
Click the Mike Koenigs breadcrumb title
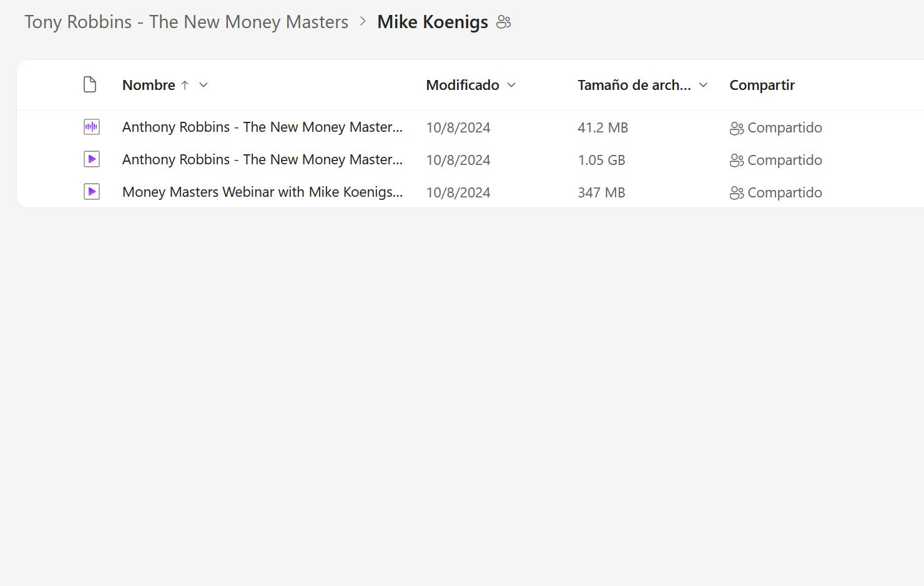tap(432, 22)
